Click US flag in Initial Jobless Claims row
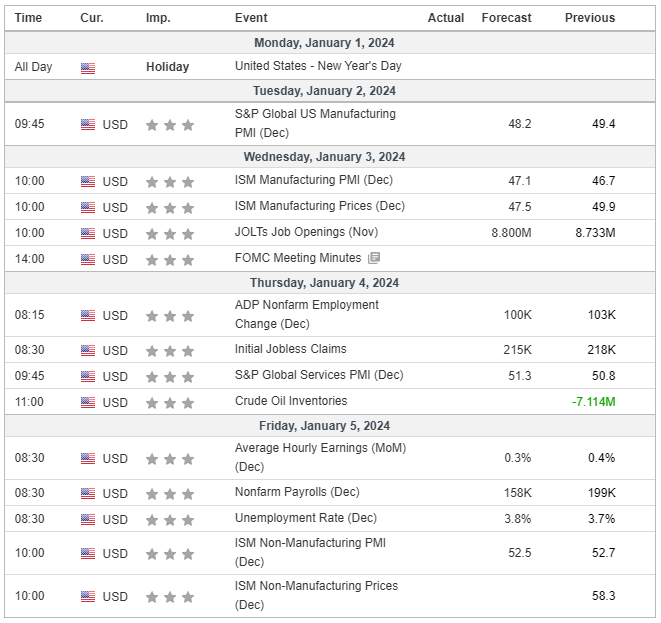This screenshot has height=623, width=661. coord(88,350)
